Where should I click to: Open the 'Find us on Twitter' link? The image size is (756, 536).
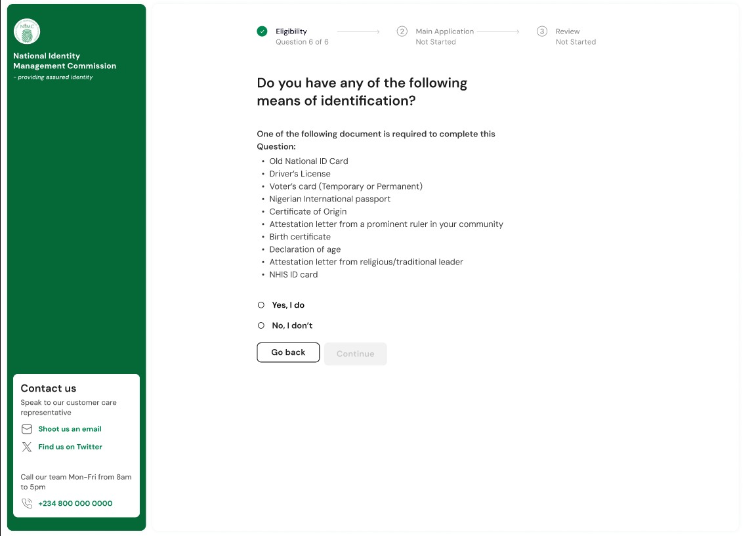click(x=70, y=447)
